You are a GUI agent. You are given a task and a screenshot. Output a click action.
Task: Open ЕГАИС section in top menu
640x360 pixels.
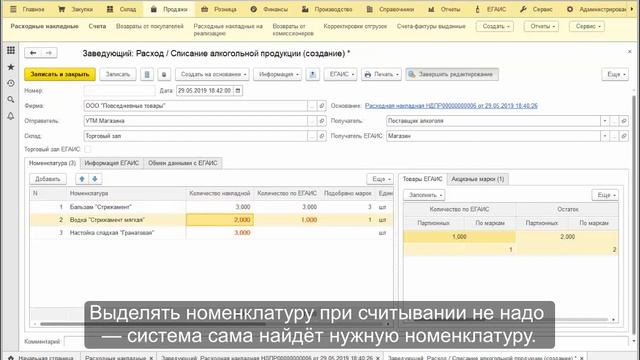(491, 9)
